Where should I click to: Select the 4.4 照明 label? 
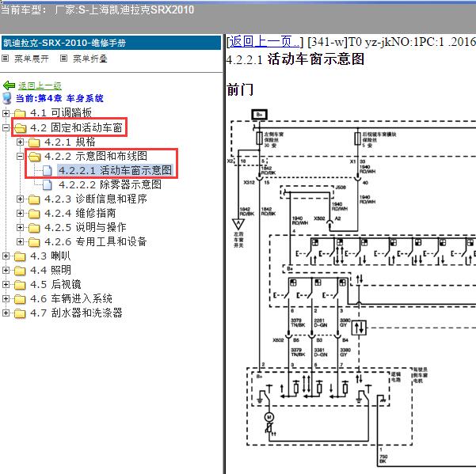click(x=51, y=270)
